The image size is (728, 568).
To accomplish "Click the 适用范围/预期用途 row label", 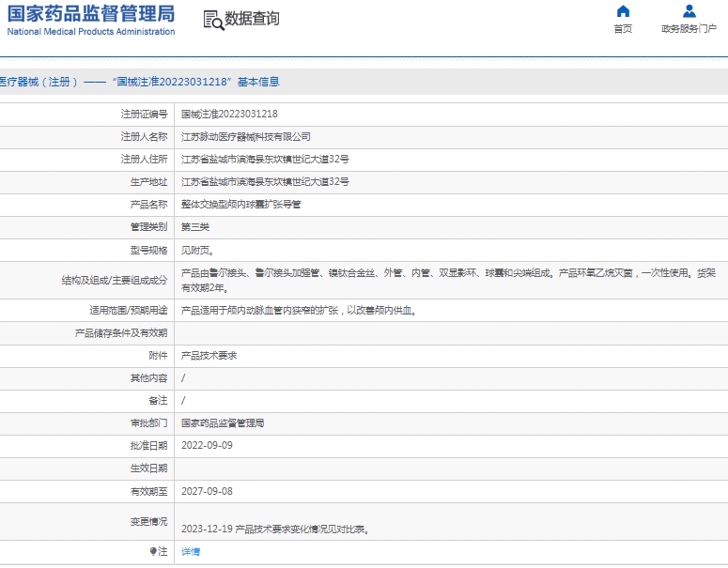I will coord(128,311).
